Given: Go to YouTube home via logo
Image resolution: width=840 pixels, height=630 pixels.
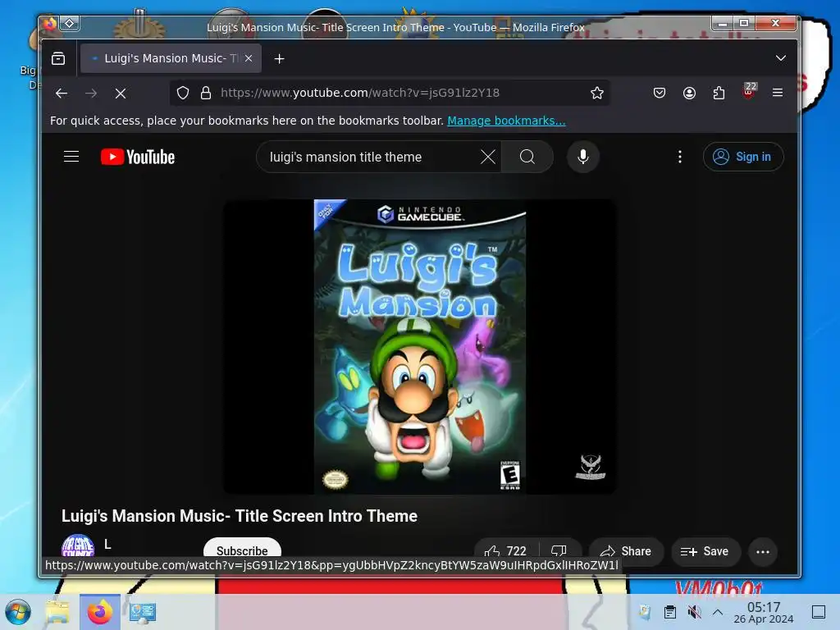Looking at the screenshot, I should pyautogui.click(x=138, y=157).
